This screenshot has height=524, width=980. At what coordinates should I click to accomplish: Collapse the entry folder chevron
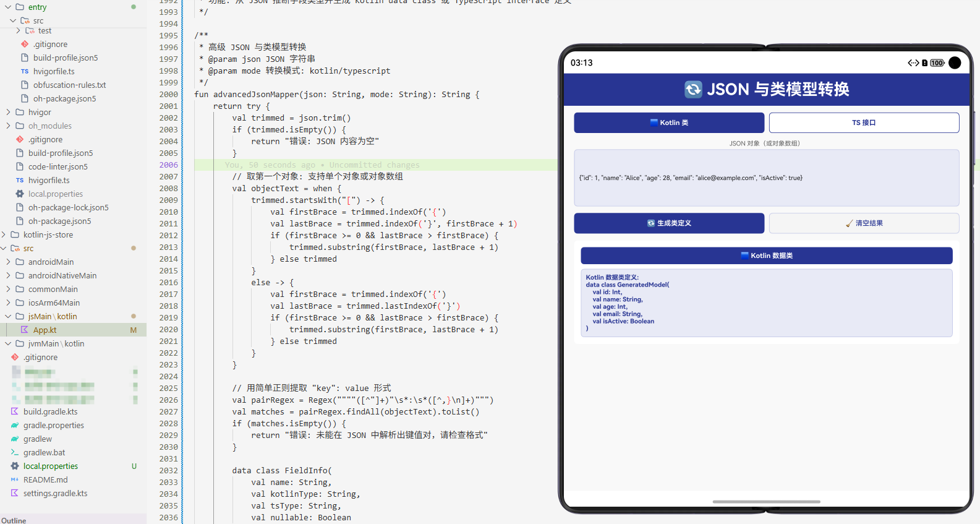pyautogui.click(x=8, y=7)
